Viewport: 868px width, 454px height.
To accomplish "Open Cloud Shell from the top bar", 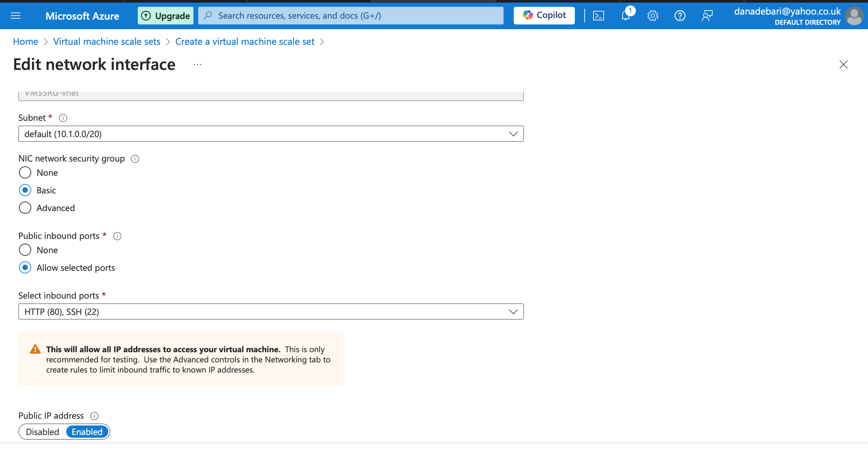I will point(598,16).
